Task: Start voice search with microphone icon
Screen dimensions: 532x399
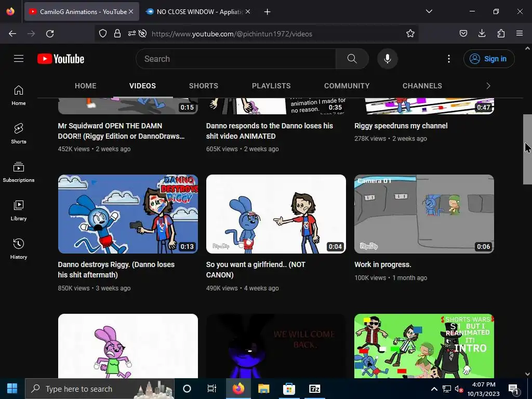Action: coord(387,59)
